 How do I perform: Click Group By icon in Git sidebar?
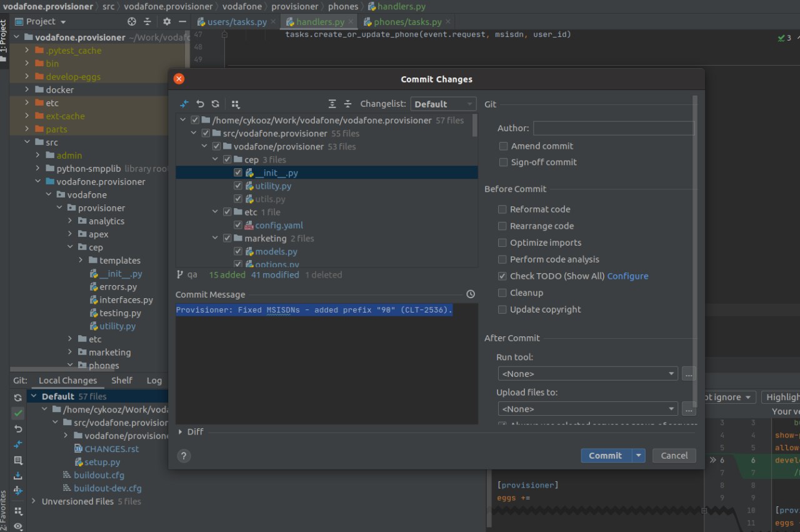[x=18, y=511]
